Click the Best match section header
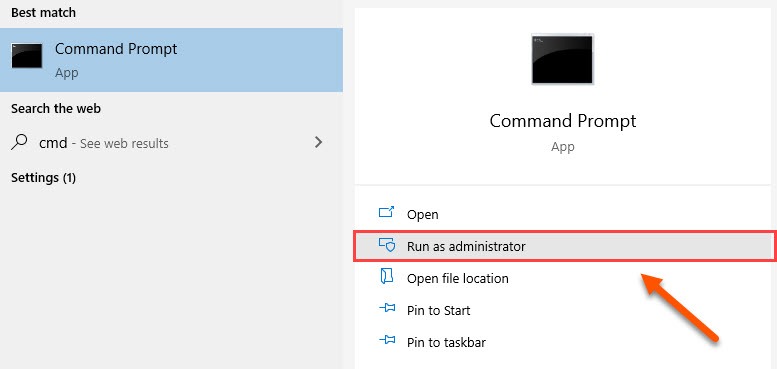The width and height of the screenshot is (777, 369). pos(44,12)
